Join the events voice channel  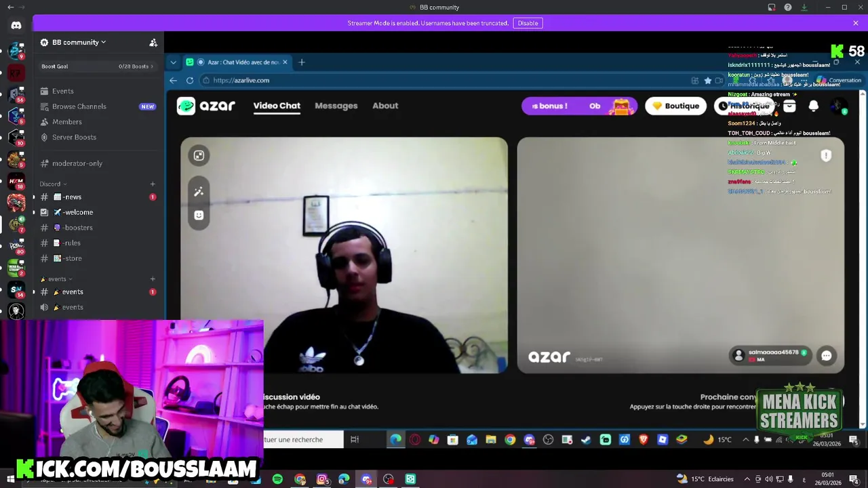(x=98, y=307)
